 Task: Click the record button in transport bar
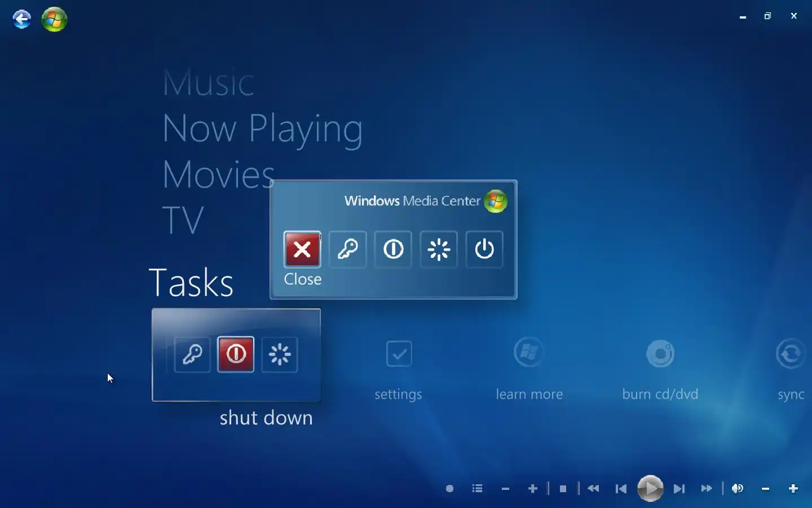[449, 489]
